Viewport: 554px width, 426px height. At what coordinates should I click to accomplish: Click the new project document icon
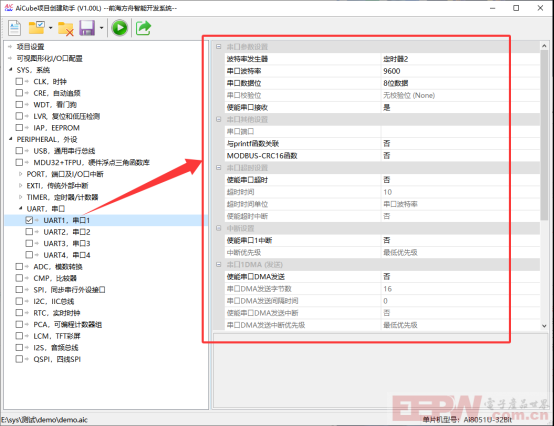(14, 28)
